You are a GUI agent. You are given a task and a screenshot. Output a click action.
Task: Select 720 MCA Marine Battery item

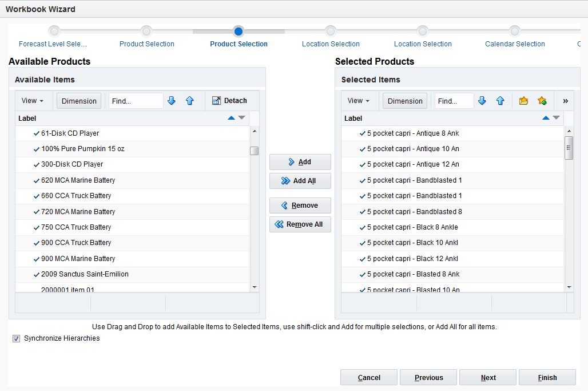point(132,212)
